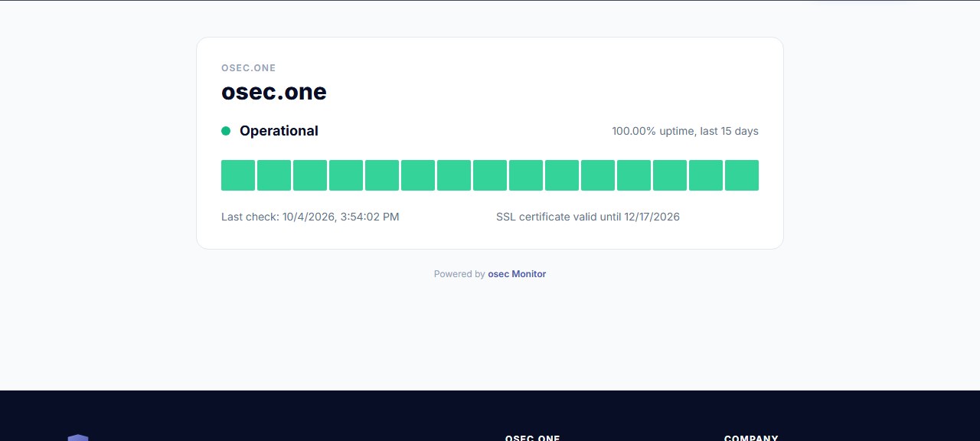Select the first uptime bar, oldest day
Image resolution: width=980 pixels, height=441 pixels.
pyautogui.click(x=238, y=175)
